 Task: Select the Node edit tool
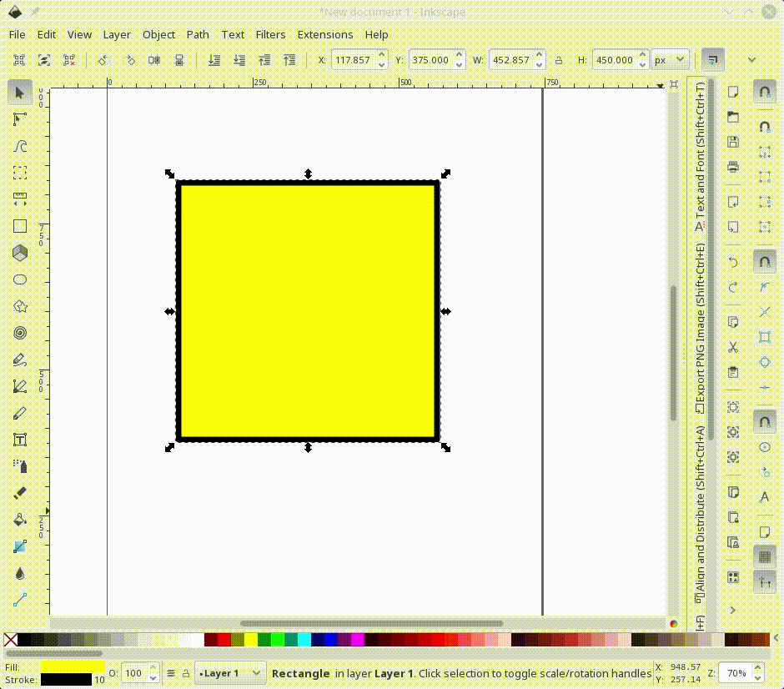tap(19, 119)
